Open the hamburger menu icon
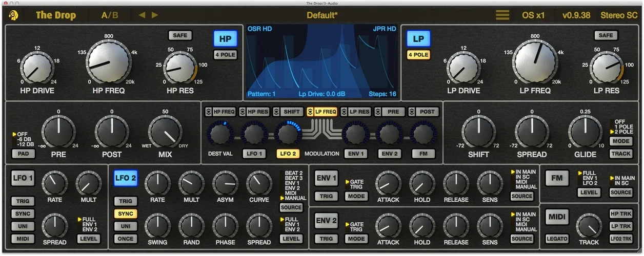Viewport: 644px width, 256px height. [502, 15]
